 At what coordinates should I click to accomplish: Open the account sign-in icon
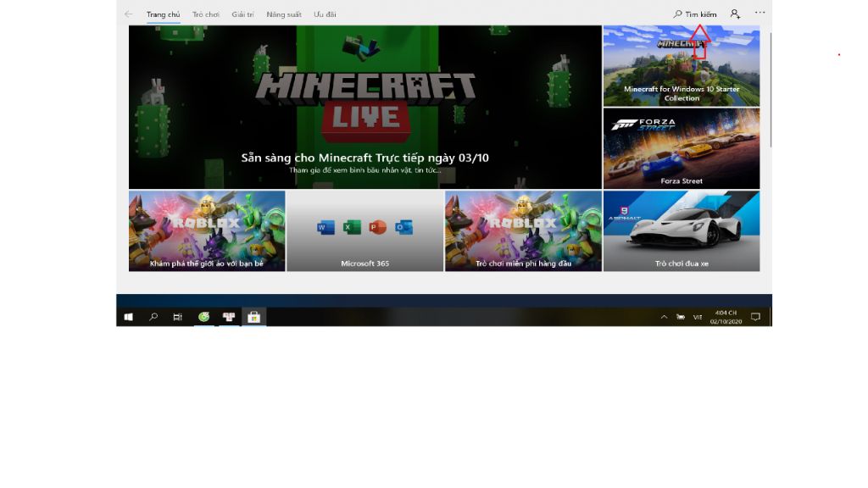735,14
